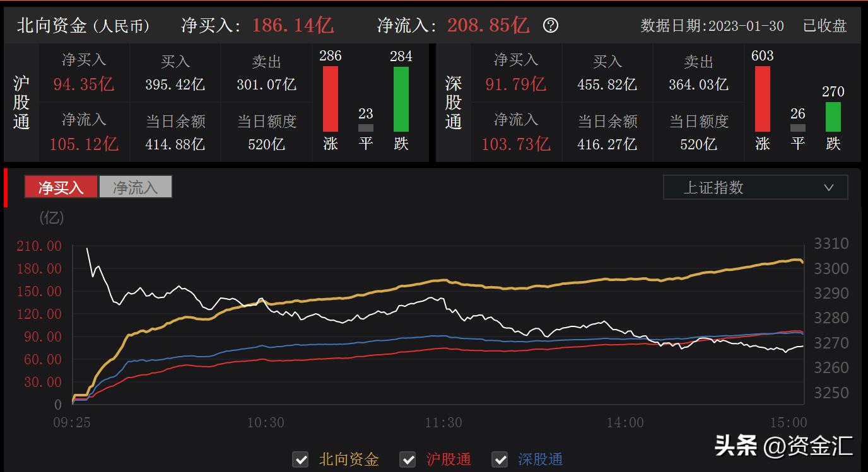The image size is (868, 472).
Task: Click the 3310 right axis label
Action: [x=831, y=243]
